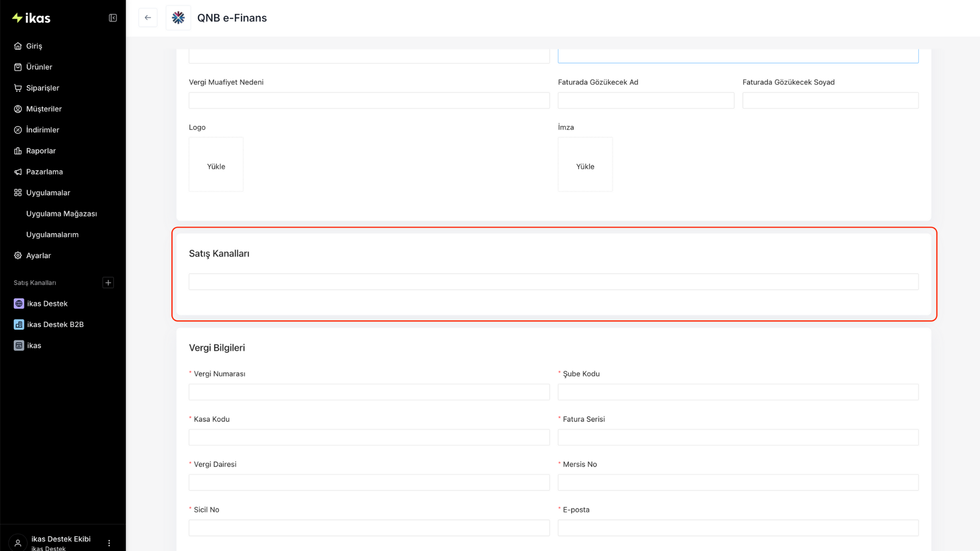Click the Vergi Bilgileri section heading
The height and width of the screenshot is (551, 980).
coord(217,348)
